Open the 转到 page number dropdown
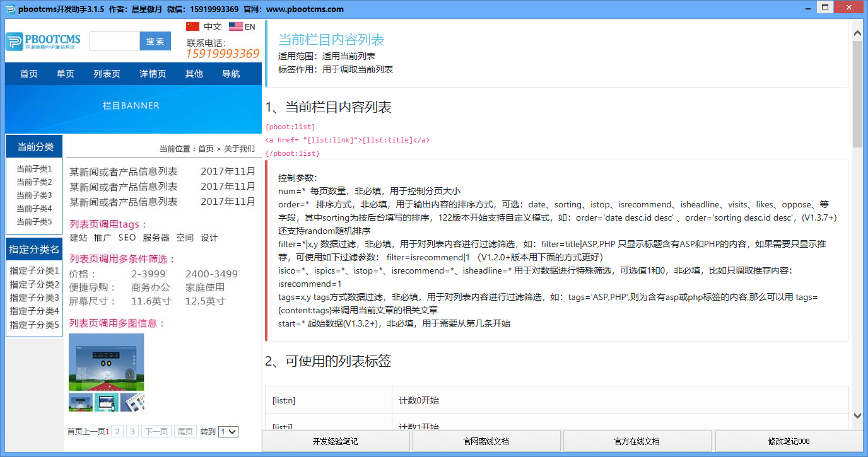The height and width of the screenshot is (457, 868). click(x=228, y=431)
